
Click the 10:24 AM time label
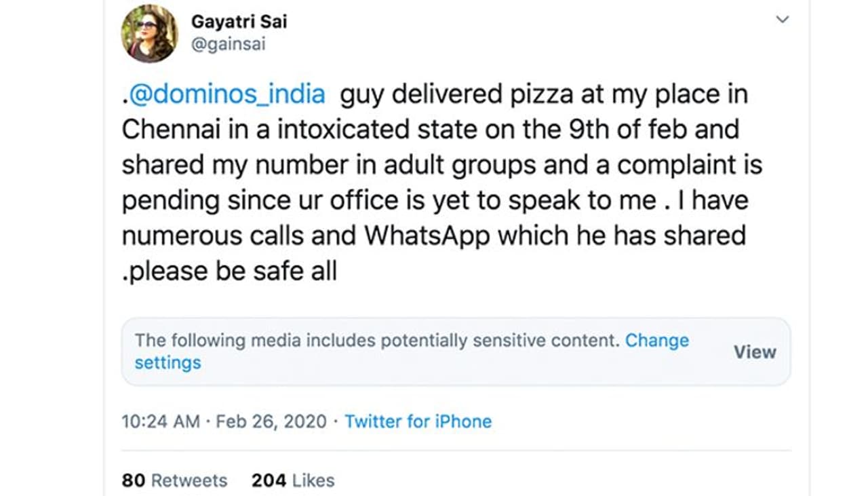[163, 421]
